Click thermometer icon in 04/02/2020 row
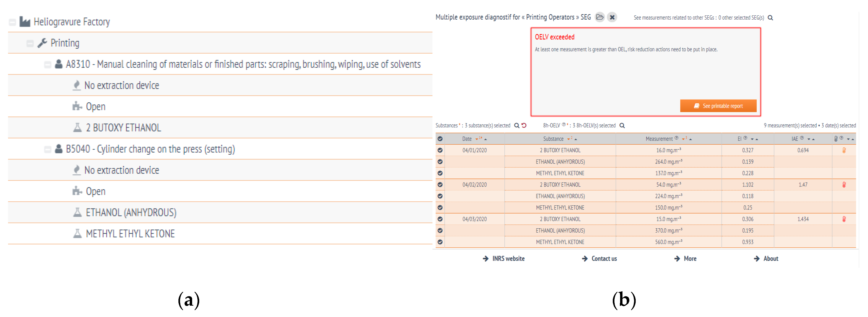 (x=844, y=184)
